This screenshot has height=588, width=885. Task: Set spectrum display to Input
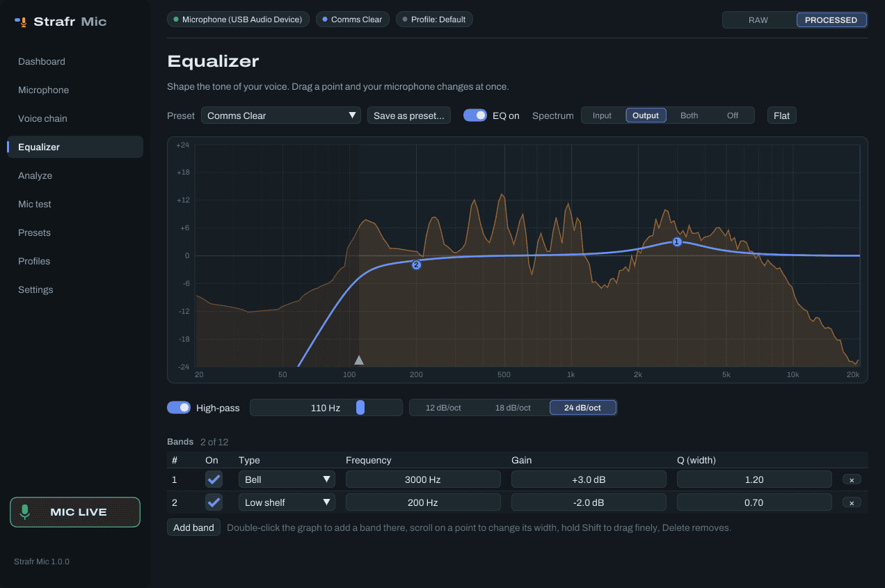coord(602,116)
